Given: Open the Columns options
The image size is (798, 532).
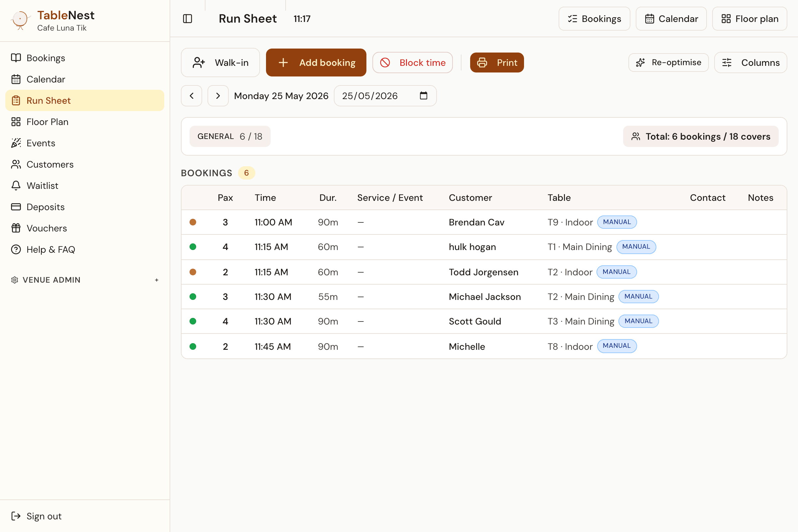Looking at the screenshot, I should 751,63.
